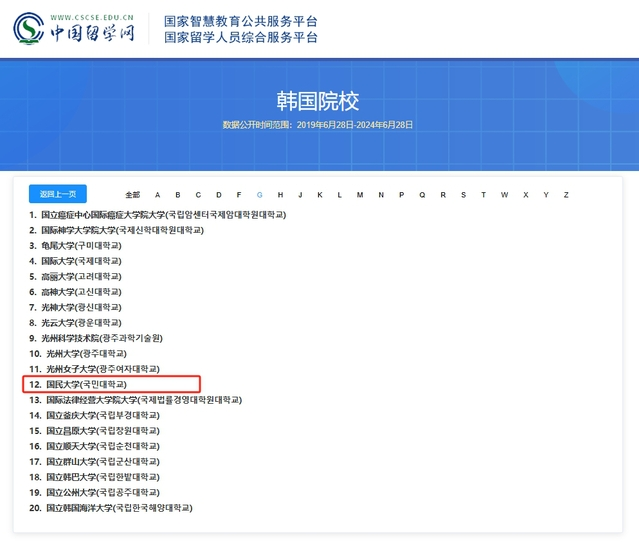Select the letter Z filter
639x542 pixels.
[x=566, y=195]
